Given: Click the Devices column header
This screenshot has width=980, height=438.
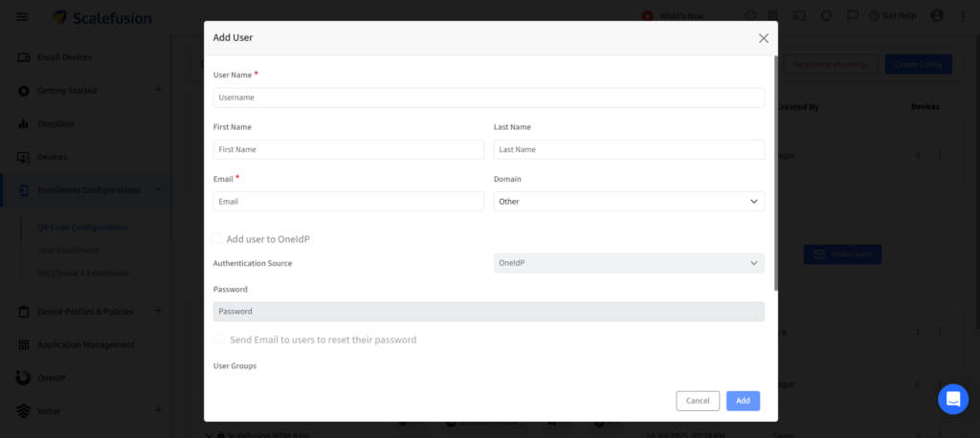Looking at the screenshot, I should [925, 107].
